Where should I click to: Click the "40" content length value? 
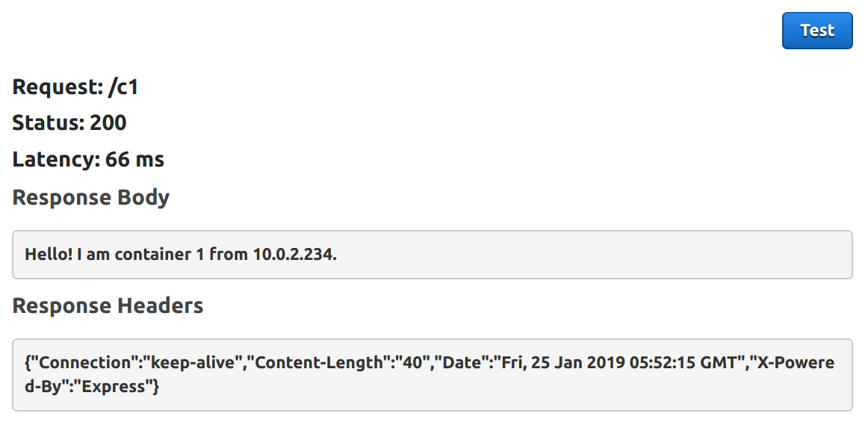pos(415,363)
